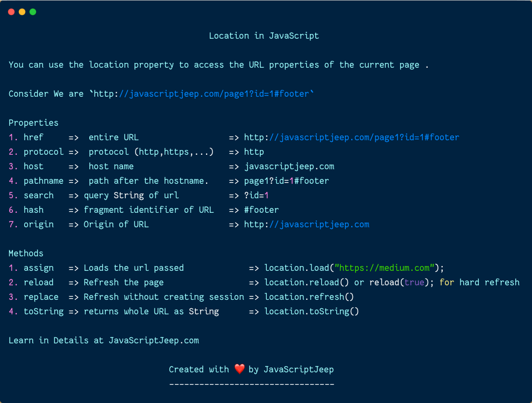
Task: Click the yellow minimize window dot
Action: tap(22, 12)
